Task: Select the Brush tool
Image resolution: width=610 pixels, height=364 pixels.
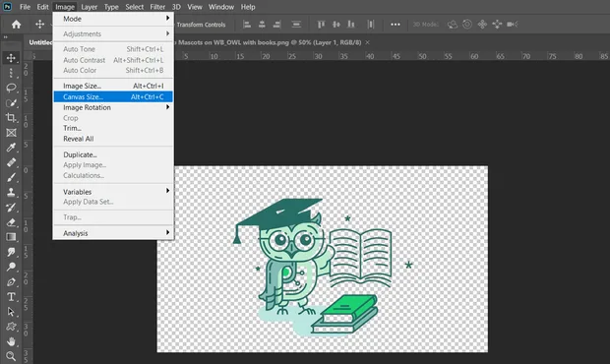Action: [11, 177]
